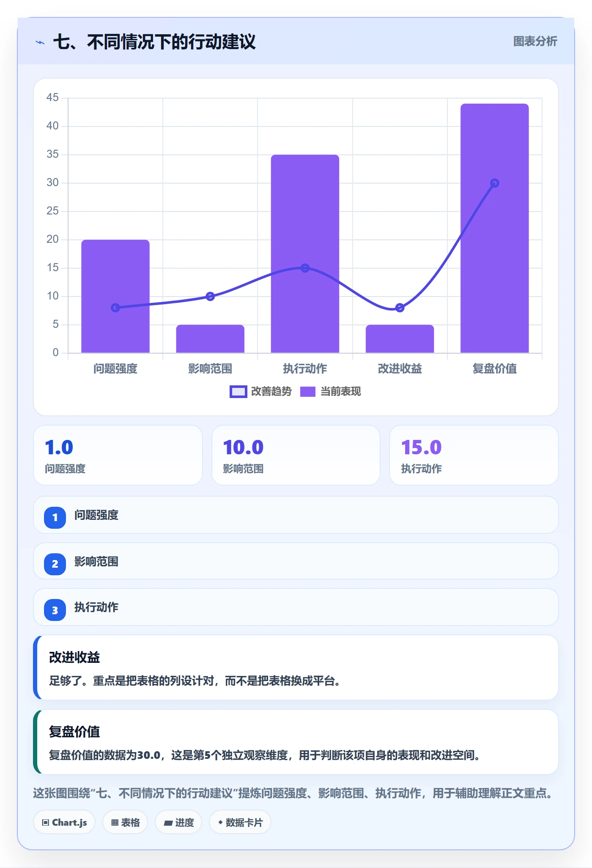592x868 pixels.
Task: Click the number 2 badge icon
Action: [55, 564]
